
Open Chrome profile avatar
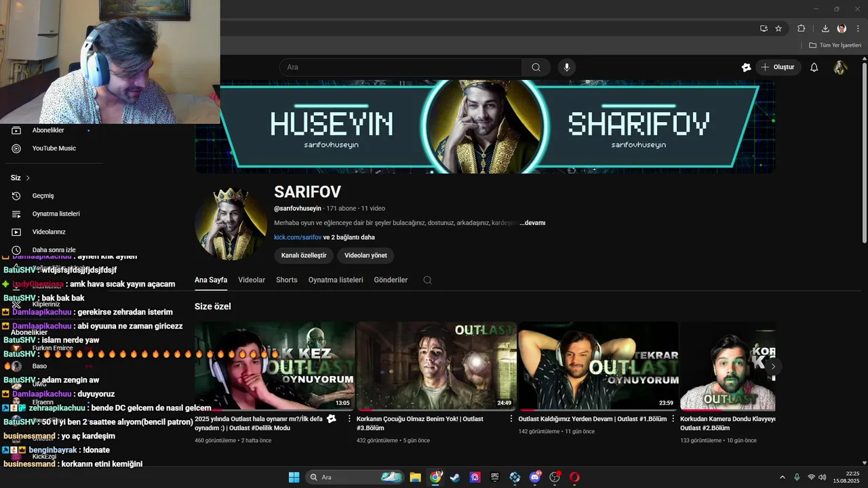[x=842, y=28]
